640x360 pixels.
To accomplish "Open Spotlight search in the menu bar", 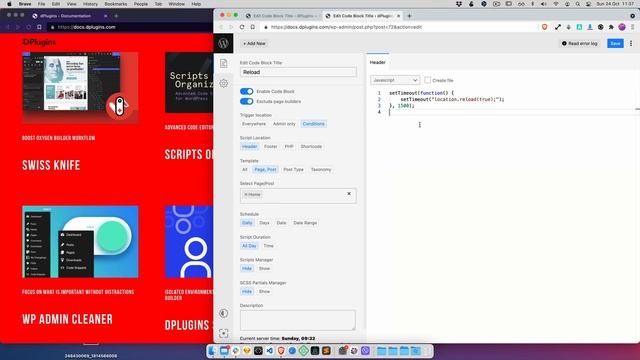I will 578,4.
